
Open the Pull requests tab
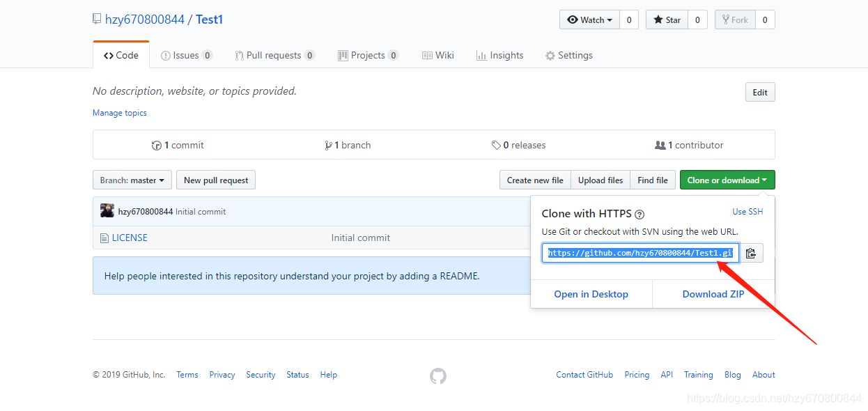(274, 55)
